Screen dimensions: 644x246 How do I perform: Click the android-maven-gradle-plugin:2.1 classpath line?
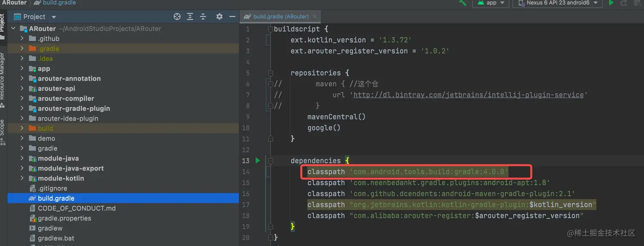[441, 194]
